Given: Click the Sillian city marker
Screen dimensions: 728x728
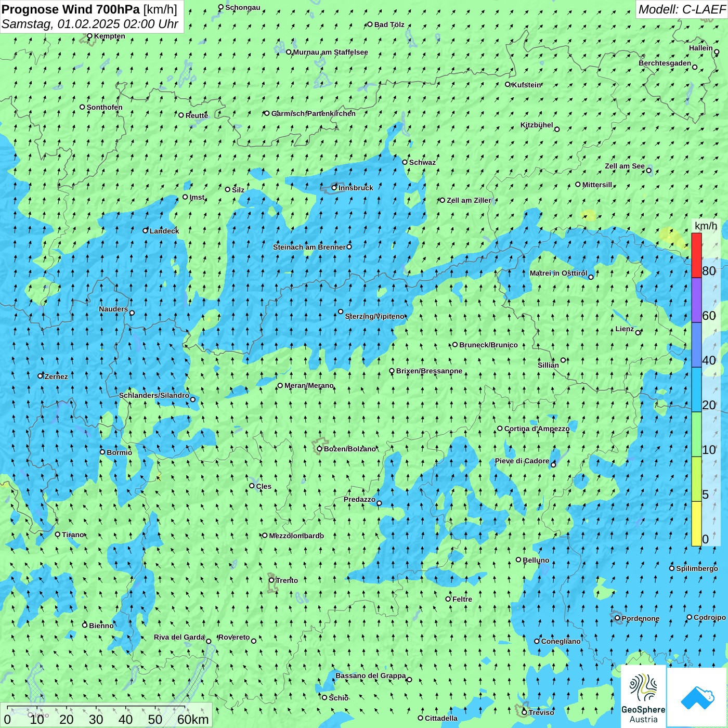Looking at the screenshot, I should [563, 360].
